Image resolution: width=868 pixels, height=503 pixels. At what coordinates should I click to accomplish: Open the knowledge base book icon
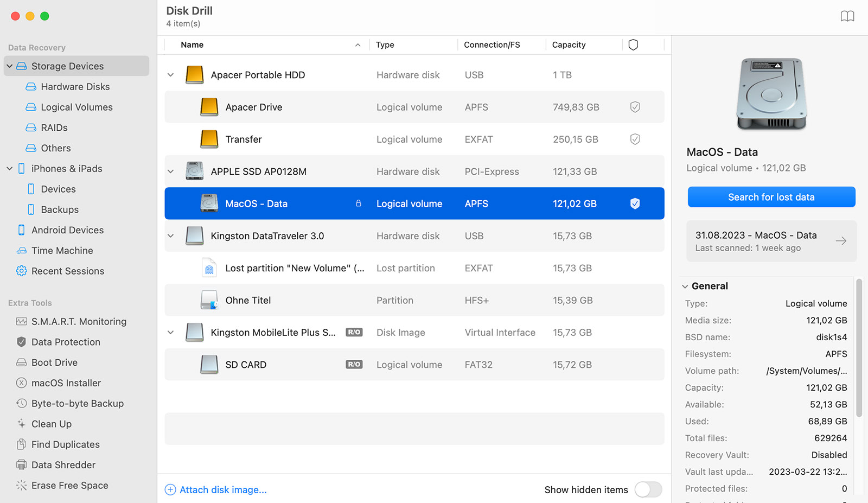point(847,16)
